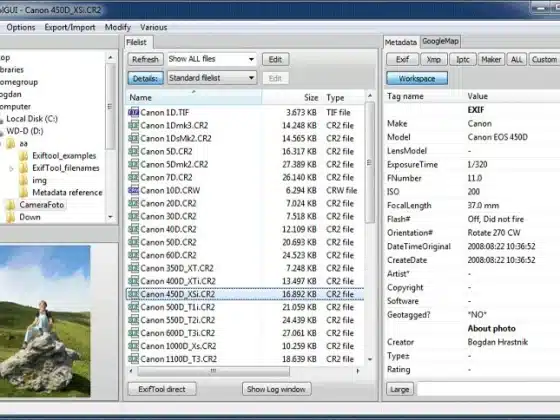This screenshot has width=560, height=420.
Task: Click the Canon 20D.CR2 file icon
Action: (x=133, y=203)
